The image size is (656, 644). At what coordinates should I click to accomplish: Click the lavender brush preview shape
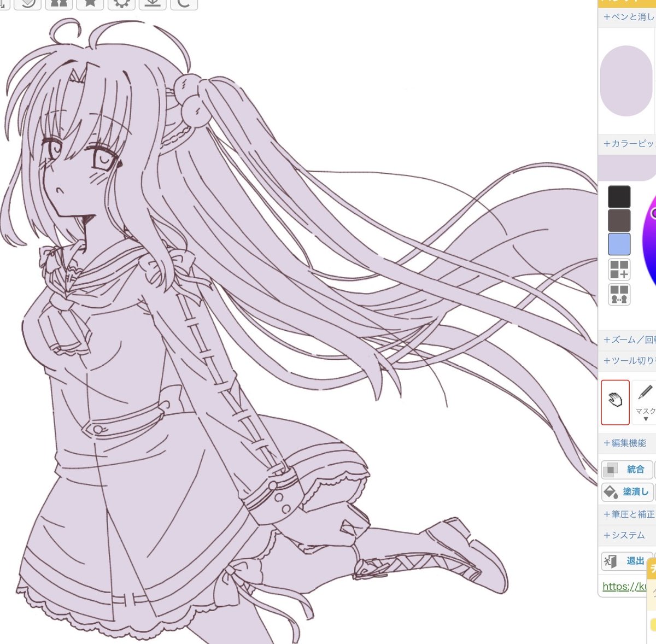coord(626,81)
